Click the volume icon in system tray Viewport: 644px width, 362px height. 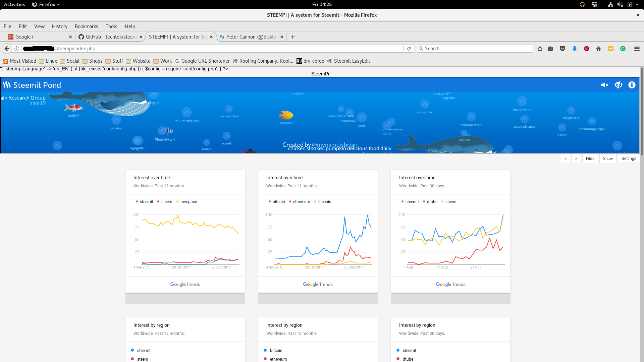click(620, 4)
